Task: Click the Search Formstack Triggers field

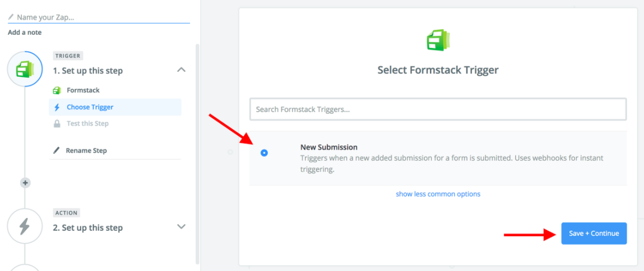Action: click(438, 109)
